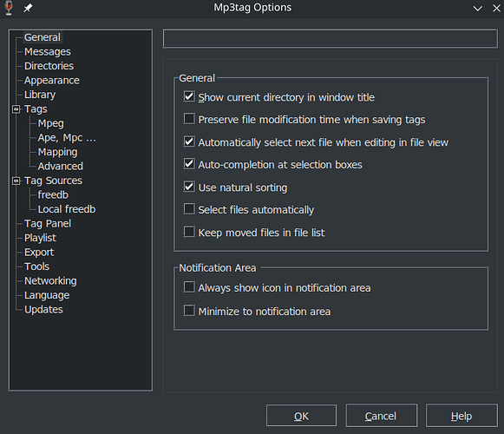Select Advanced under Tags
The image size is (504, 434).
pos(61,167)
